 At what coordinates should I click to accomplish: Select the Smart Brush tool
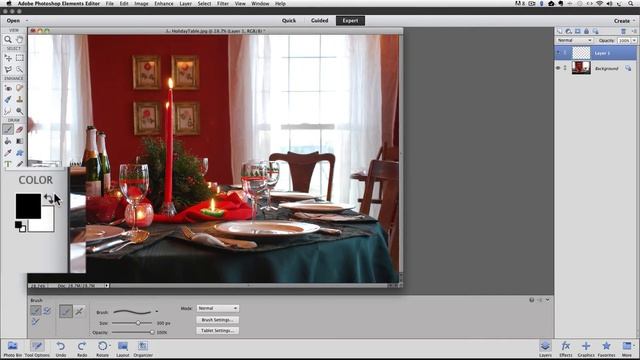[x=8, y=99]
